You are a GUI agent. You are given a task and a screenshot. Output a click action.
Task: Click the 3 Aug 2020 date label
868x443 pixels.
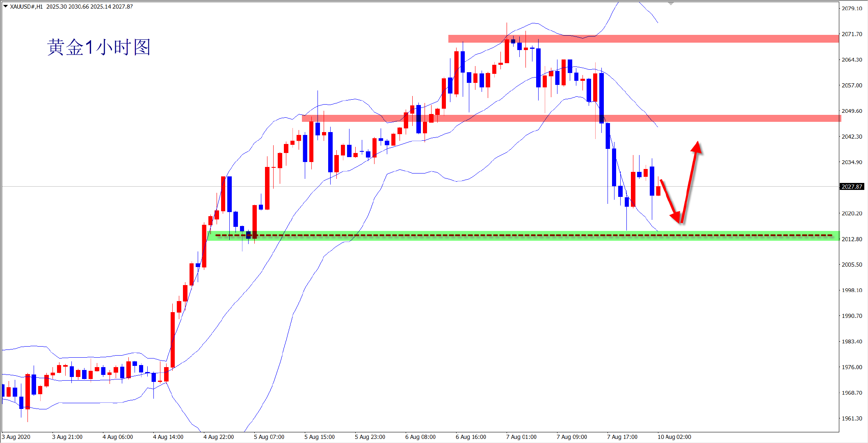[16, 437]
